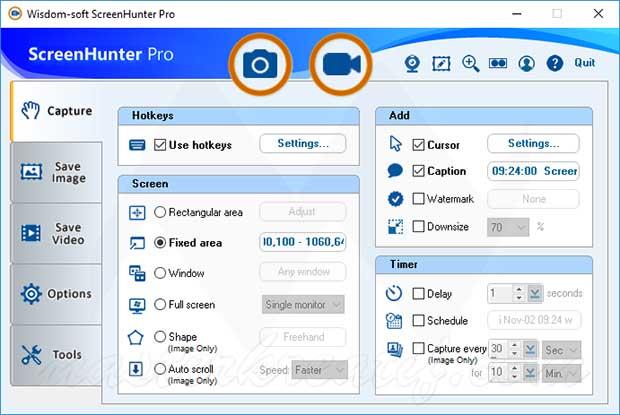The image size is (620, 415).
Task: Open the user account icon
Action: pos(527,63)
